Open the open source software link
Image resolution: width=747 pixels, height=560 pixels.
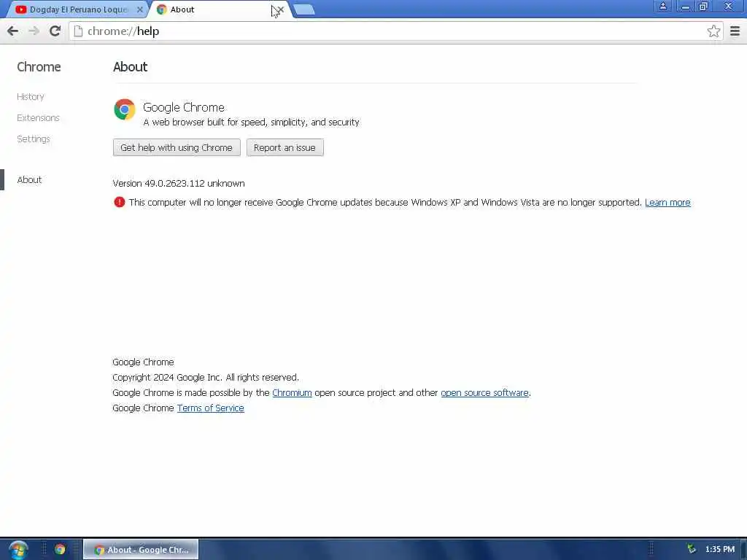pos(484,393)
